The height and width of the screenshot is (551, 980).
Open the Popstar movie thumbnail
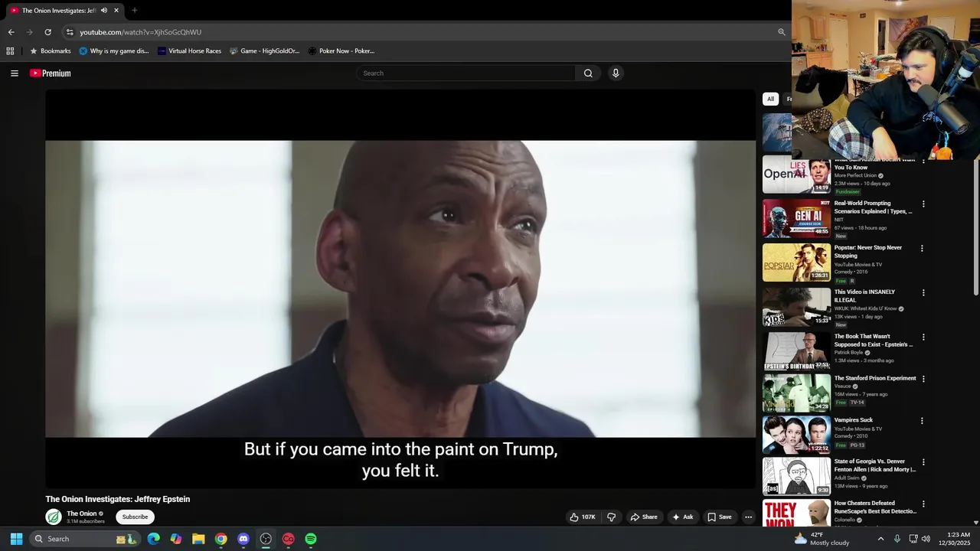coord(796,262)
